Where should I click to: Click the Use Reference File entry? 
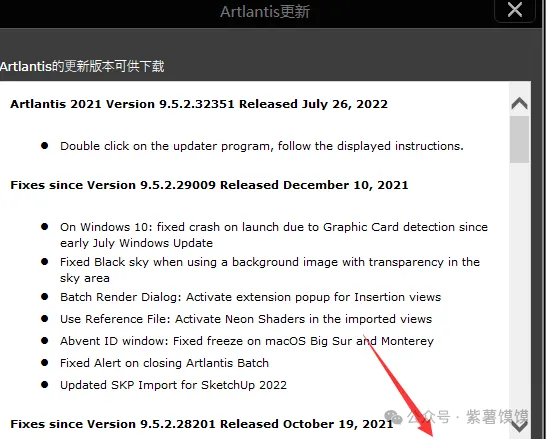pyautogui.click(x=246, y=319)
